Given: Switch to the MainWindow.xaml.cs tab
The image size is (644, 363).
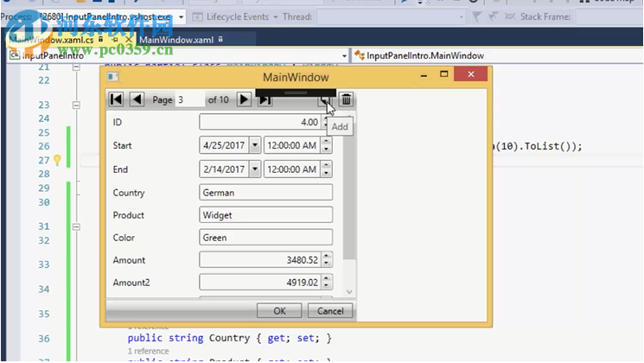Looking at the screenshot, I should pyautogui.click(x=52, y=40).
